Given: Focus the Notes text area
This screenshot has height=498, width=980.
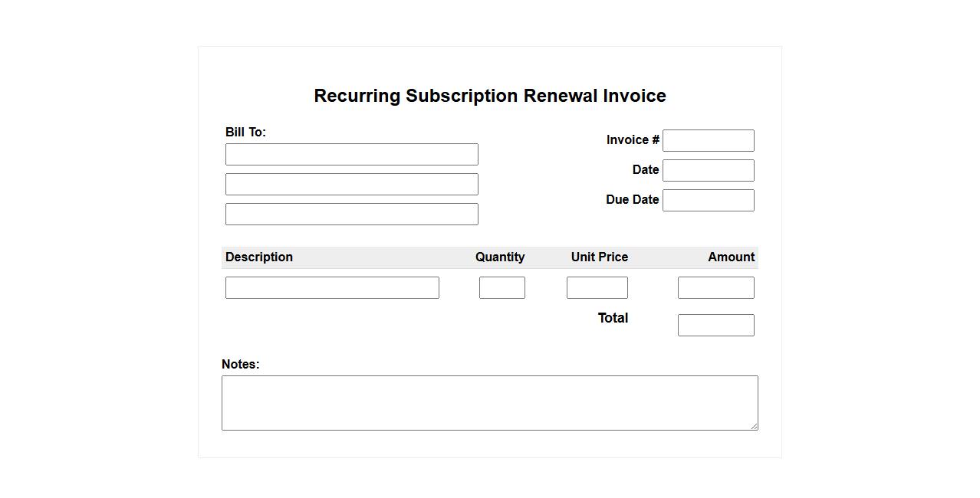Looking at the screenshot, I should pos(489,402).
